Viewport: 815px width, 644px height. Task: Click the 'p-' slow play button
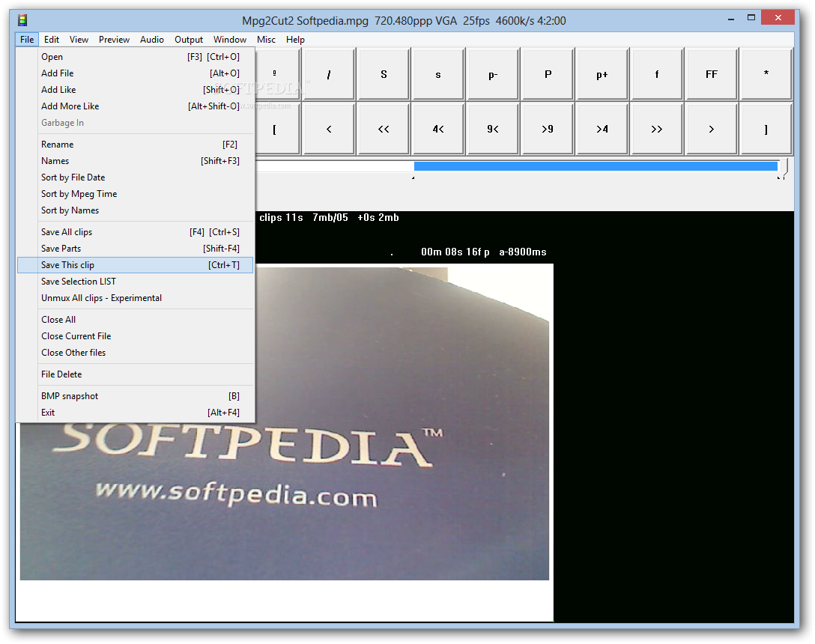tap(493, 74)
